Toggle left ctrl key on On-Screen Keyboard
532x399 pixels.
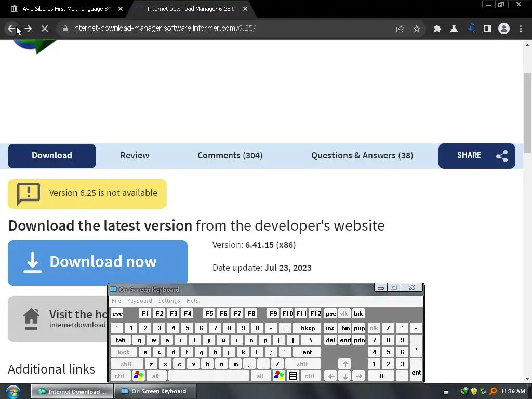(x=119, y=376)
